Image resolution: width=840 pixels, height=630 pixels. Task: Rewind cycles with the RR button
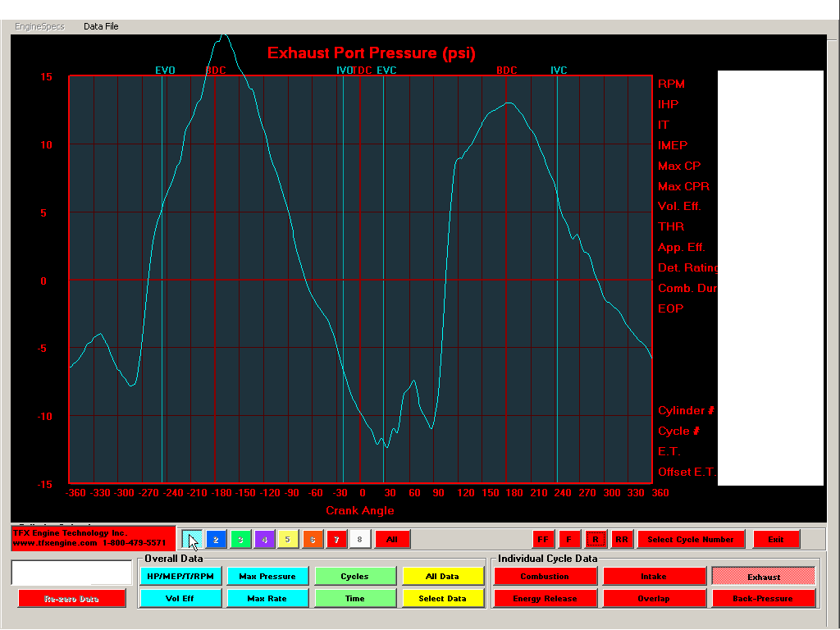tap(621, 539)
